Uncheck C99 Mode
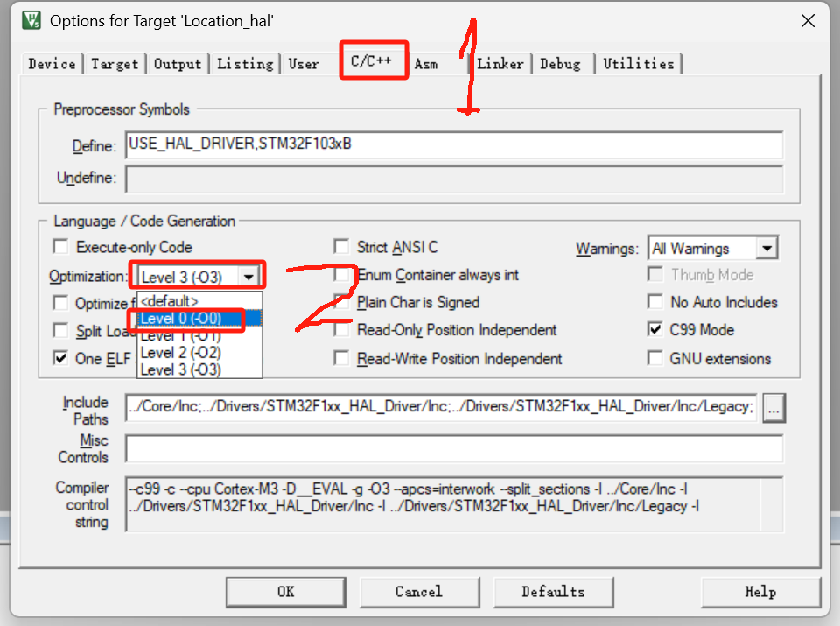This screenshot has height=626, width=840. coord(655,329)
